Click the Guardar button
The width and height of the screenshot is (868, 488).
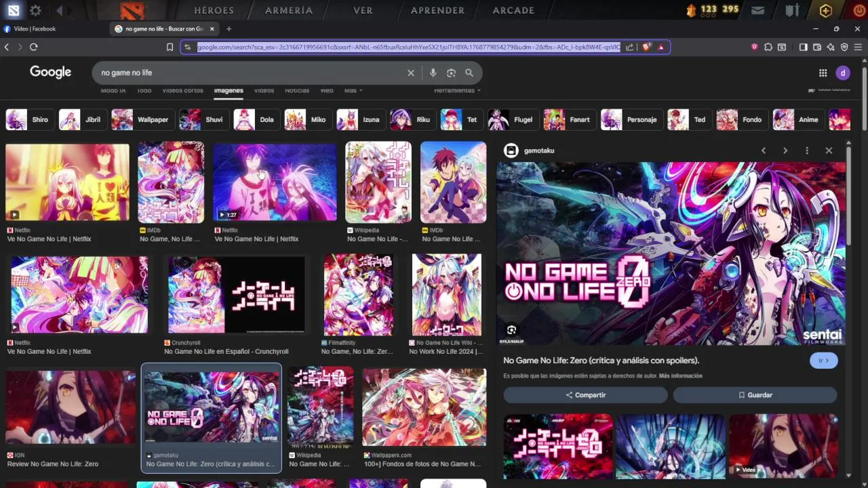pos(755,395)
